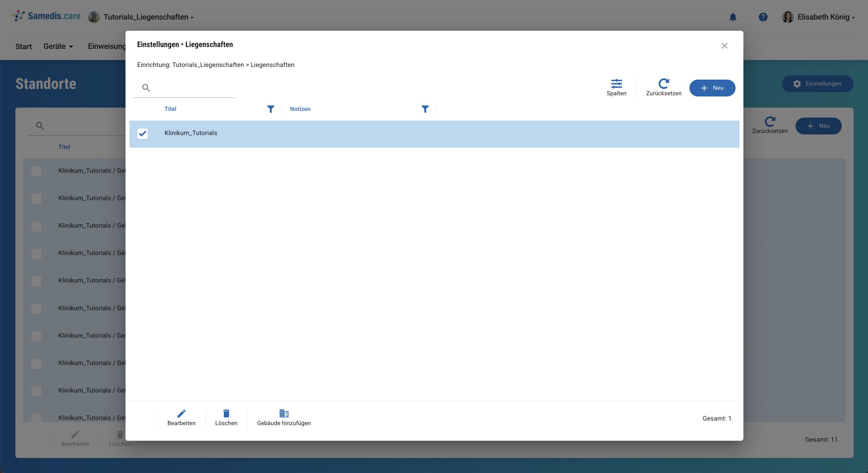Click the Titel column filter icon

point(271,109)
